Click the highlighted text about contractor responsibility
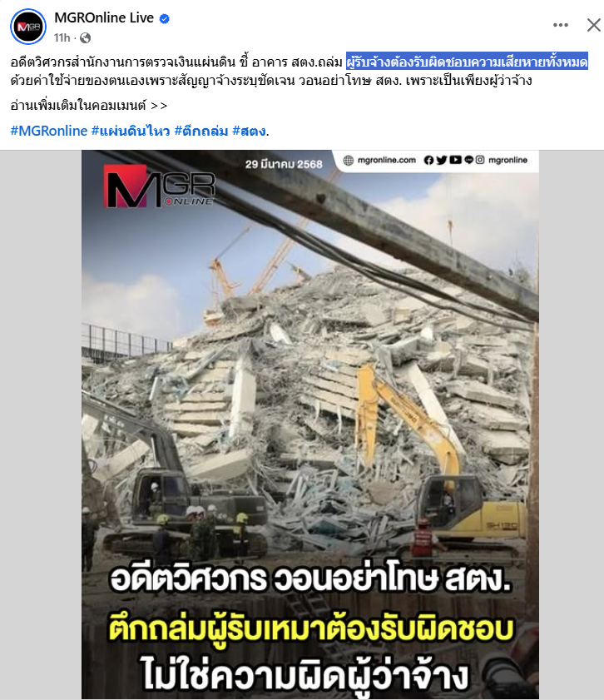The width and height of the screenshot is (604, 700). point(467,61)
